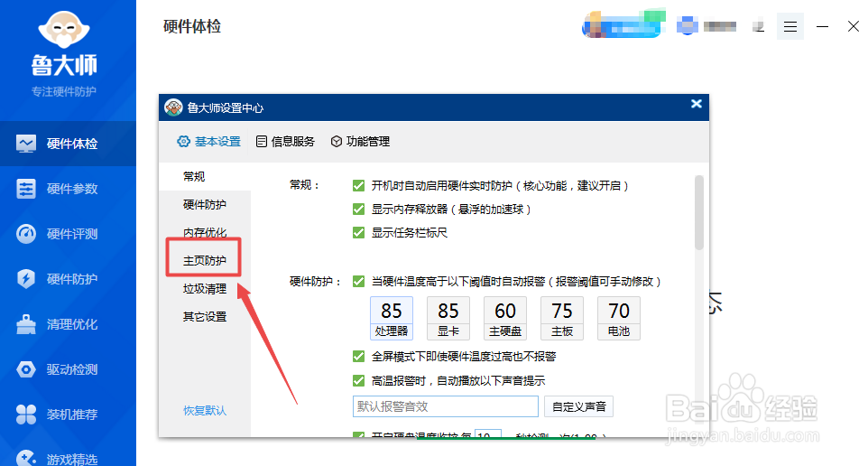Click 主硬盘 temperature threshold box 60
This screenshot has width=868, height=466.
(x=505, y=318)
